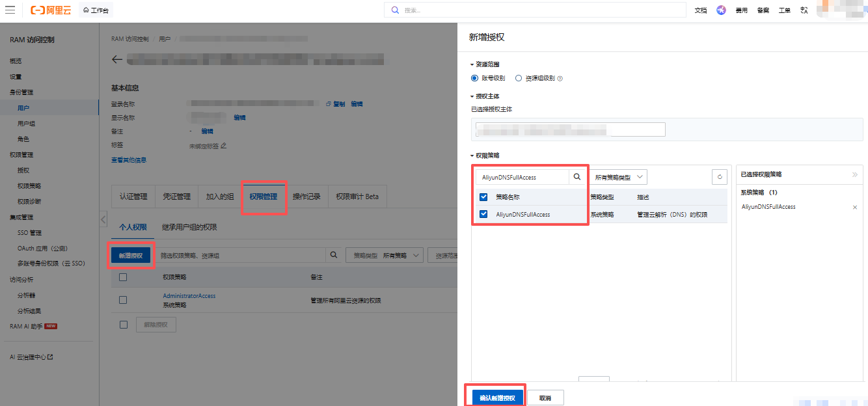Select the 个人权限 sub-tab
Screen dimensions: 868x406
coord(133,227)
